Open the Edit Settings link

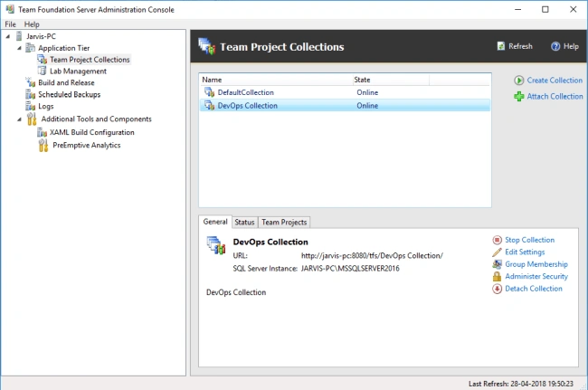coord(525,252)
